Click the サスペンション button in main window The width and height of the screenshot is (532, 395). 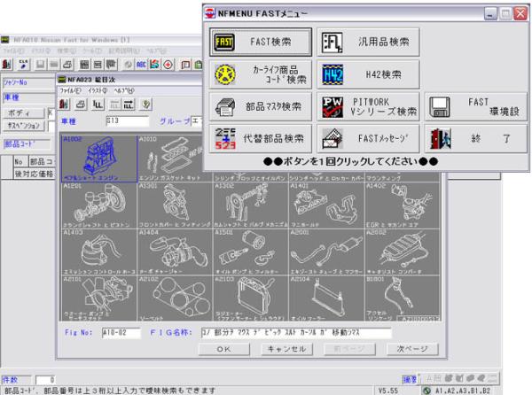[x=24, y=126]
